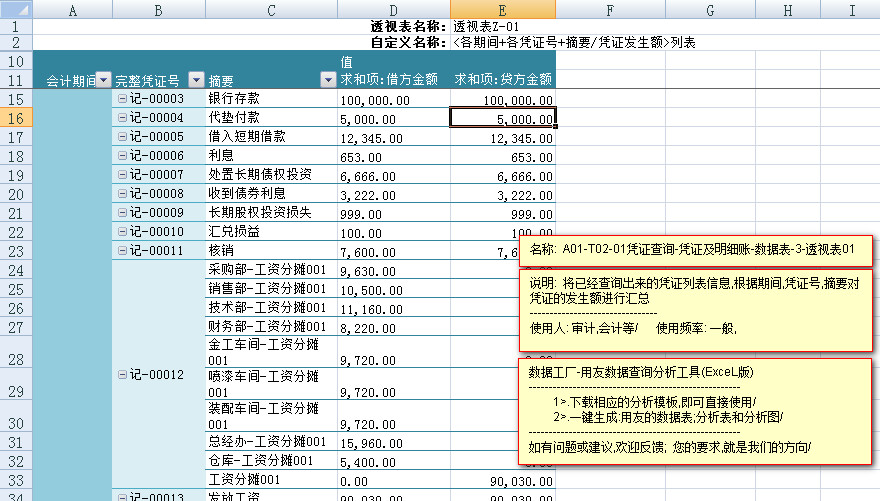Click the minus icon beside 记-00009
The image size is (880, 501).
(122, 213)
